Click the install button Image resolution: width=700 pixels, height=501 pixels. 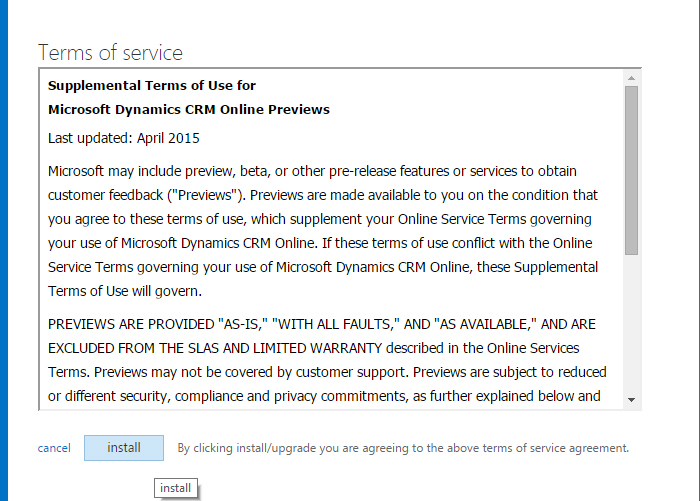click(x=123, y=448)
